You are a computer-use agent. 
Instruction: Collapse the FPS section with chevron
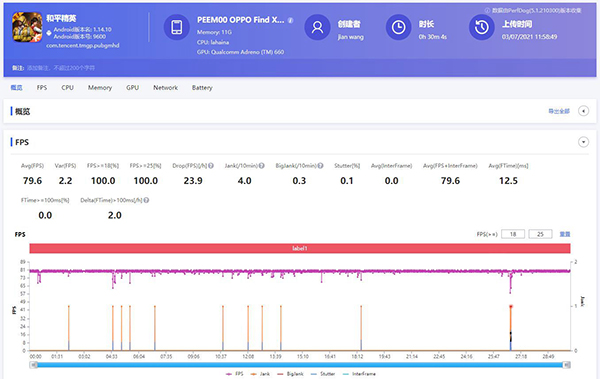[x=583, y=142]
